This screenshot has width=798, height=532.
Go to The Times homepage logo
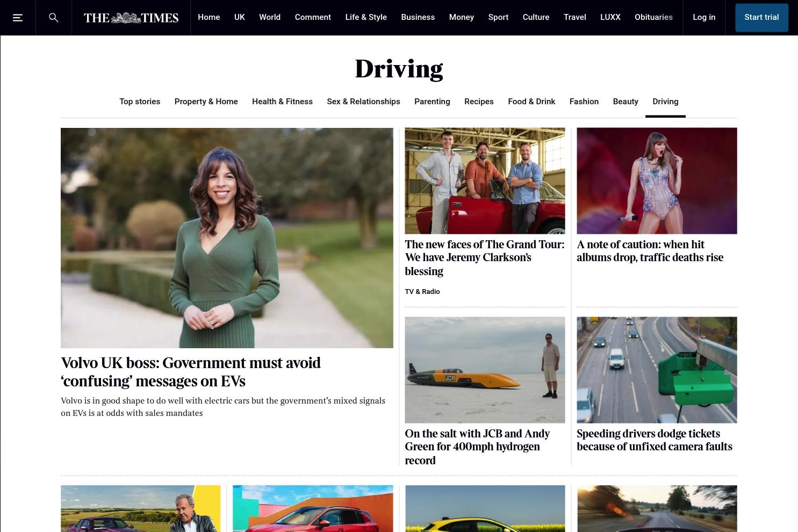click(131, 18)
